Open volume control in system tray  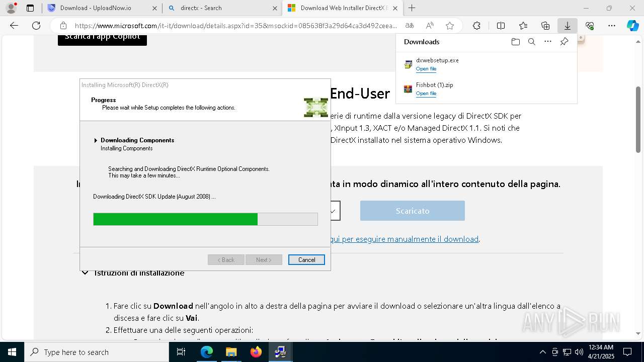(x=579, y=352)
